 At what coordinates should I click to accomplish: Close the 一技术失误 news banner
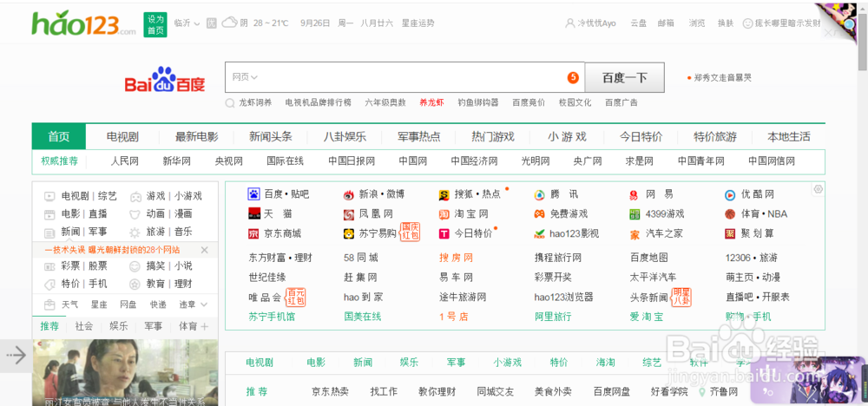pos(204,250)
